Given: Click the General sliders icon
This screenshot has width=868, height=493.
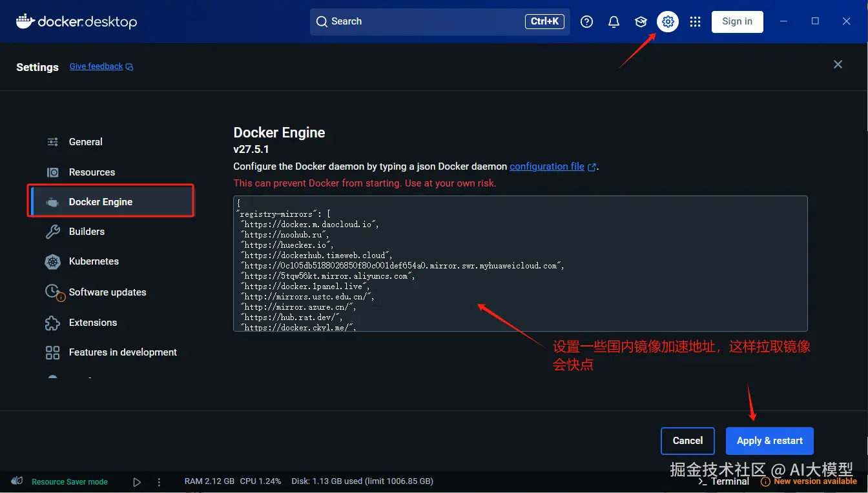Looking at the screenshot, I should click(53, 142).
